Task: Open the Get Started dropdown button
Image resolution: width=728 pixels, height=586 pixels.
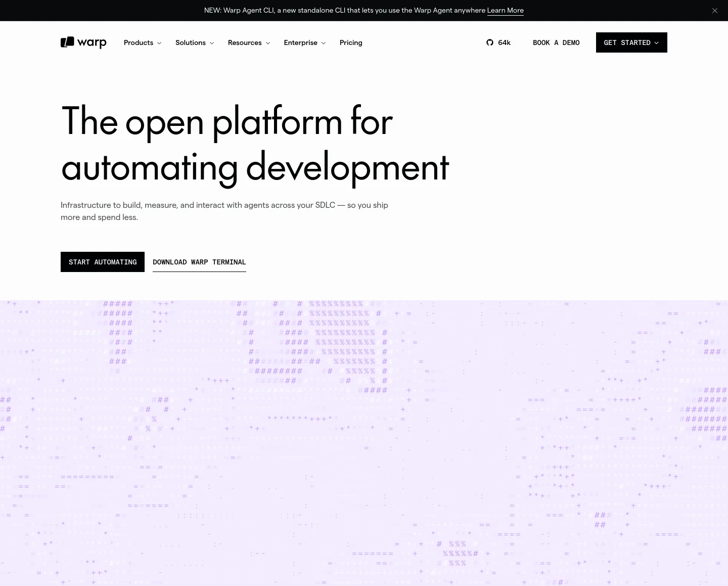Action: point(631,42)
